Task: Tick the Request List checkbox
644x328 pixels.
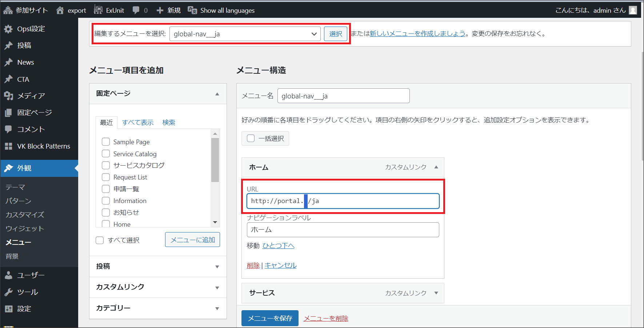Action: pos(106,177)
